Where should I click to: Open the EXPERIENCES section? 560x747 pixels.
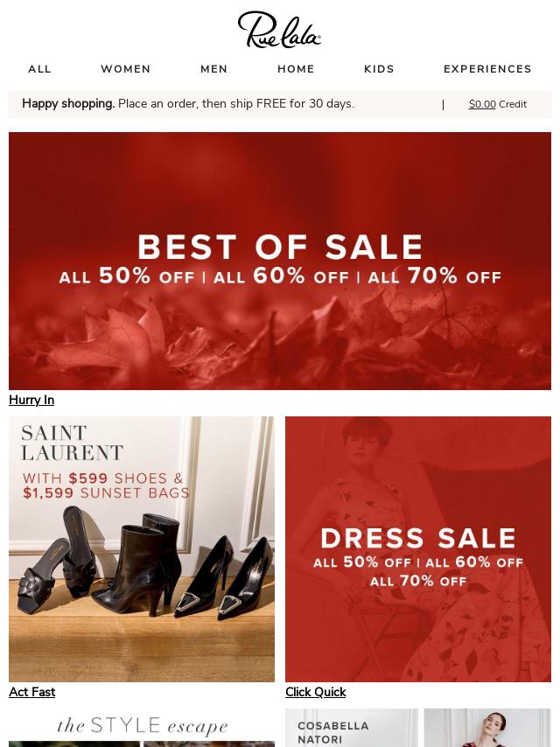point(487,69)
